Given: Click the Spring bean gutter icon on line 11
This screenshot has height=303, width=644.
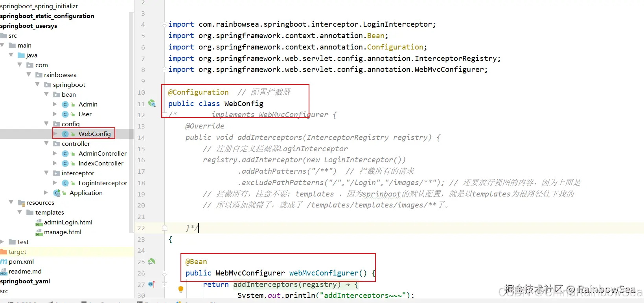Looking at the screenshot, I should pos(152,104).
